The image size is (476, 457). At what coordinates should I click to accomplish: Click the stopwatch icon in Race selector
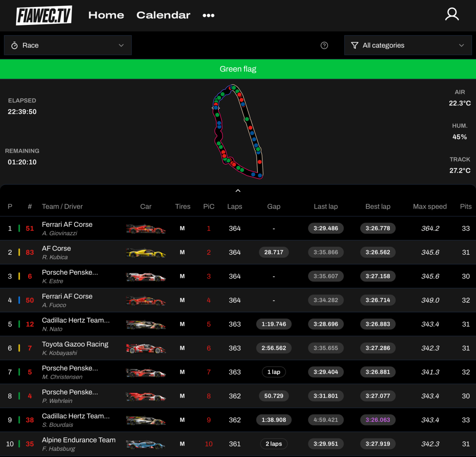click(x=14, y=46)
